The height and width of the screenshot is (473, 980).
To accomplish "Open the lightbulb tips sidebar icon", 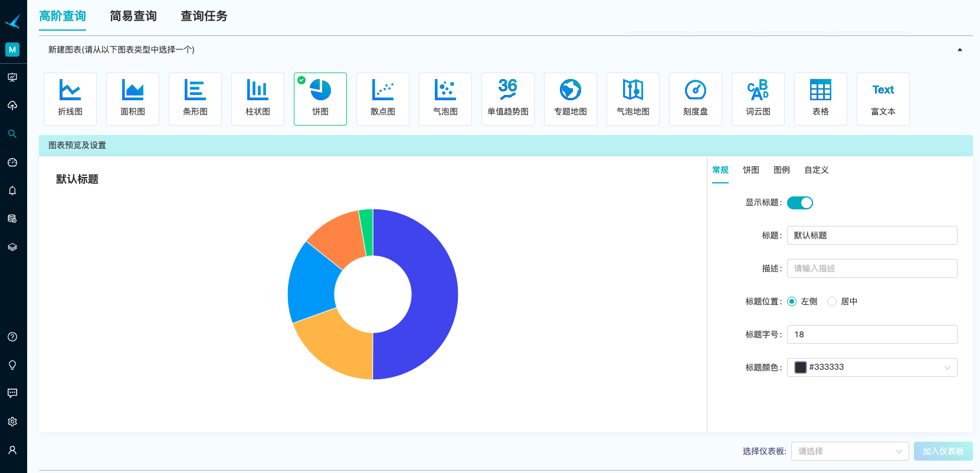I will 12,365.
